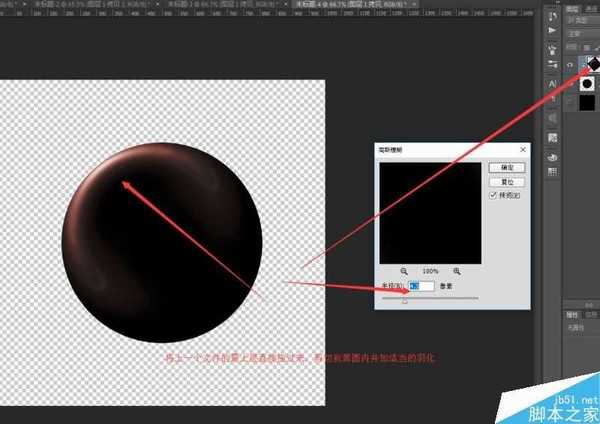This screenshot has width=600, height=424.
Task: Click the radius slider handle
Action: pyautogui.click(x=404, y=300)
